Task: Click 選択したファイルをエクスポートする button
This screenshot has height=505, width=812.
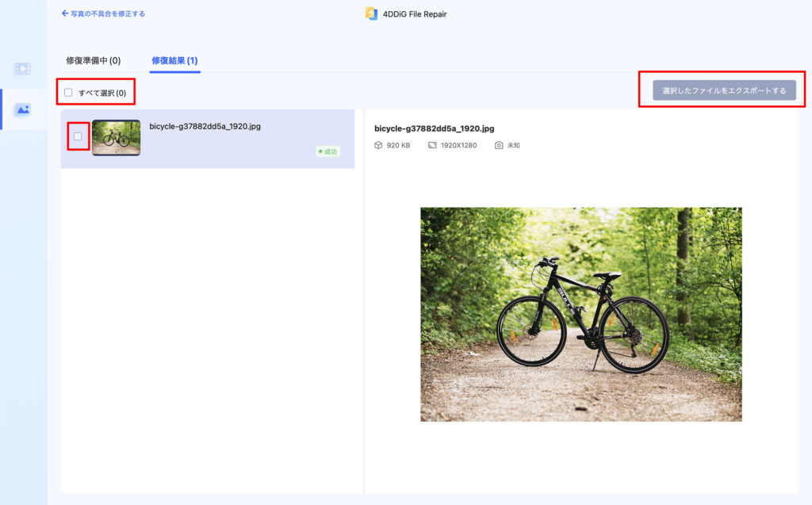Action: coord(724,90)
